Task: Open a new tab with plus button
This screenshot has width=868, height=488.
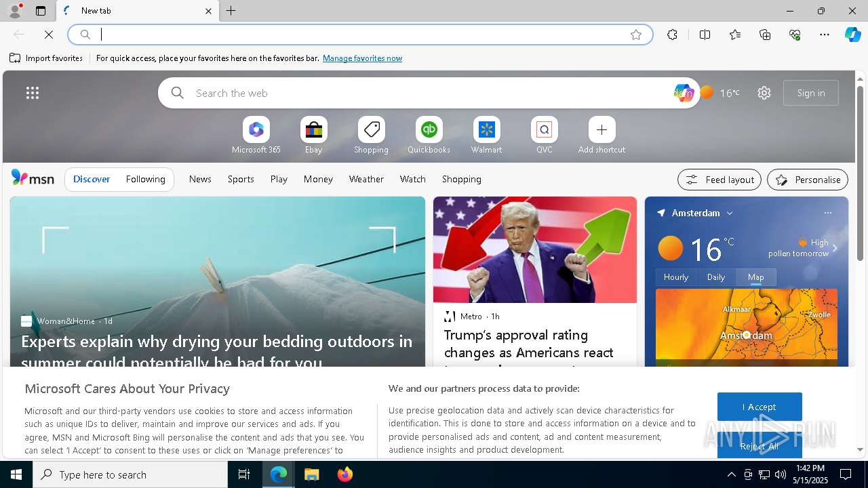Action: [231, 11]
